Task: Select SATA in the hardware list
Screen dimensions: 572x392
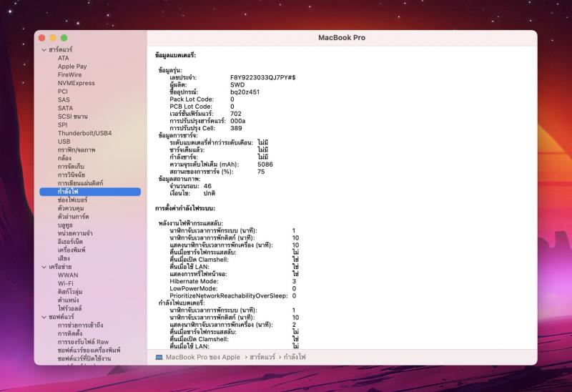Action: (65, 108)
